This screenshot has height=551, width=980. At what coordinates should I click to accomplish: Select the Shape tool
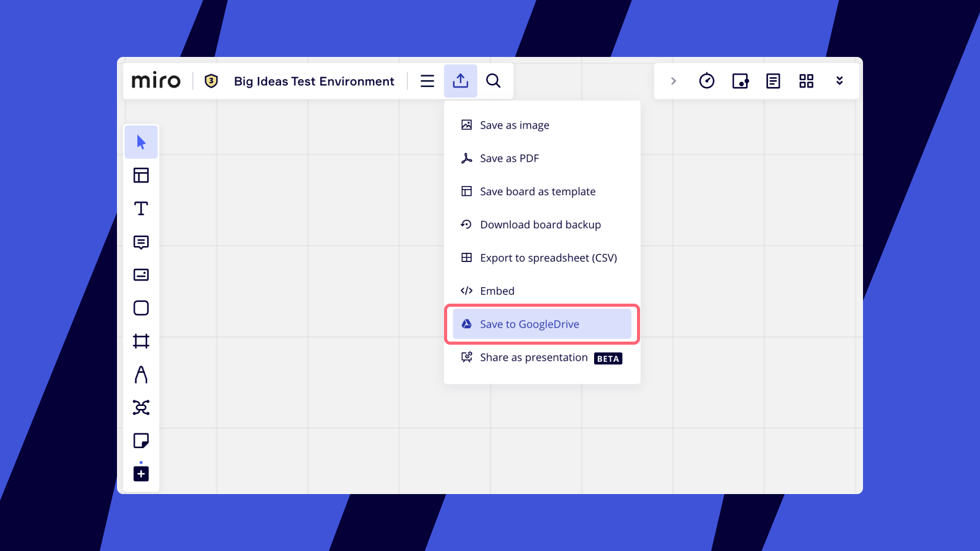click(x=141, y=308)
